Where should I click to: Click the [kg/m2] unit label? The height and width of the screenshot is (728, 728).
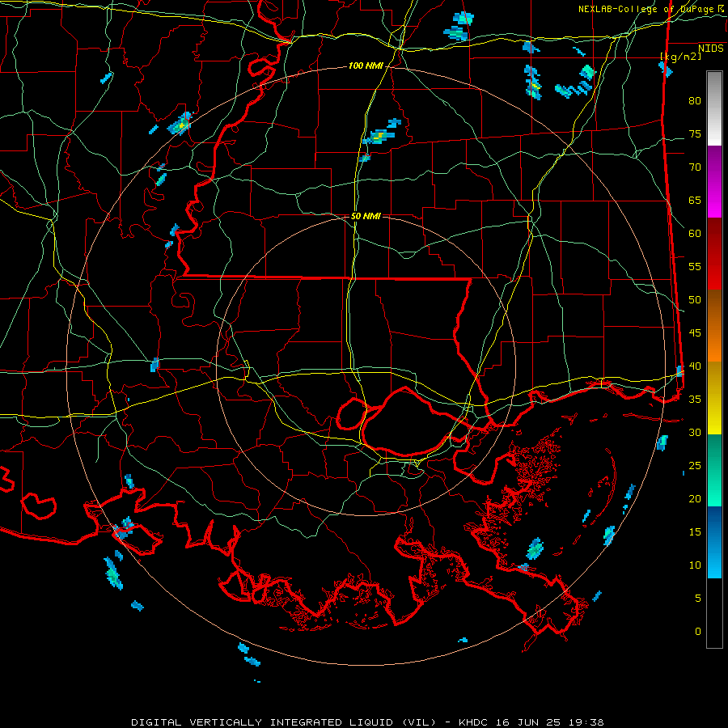[680, 56]
